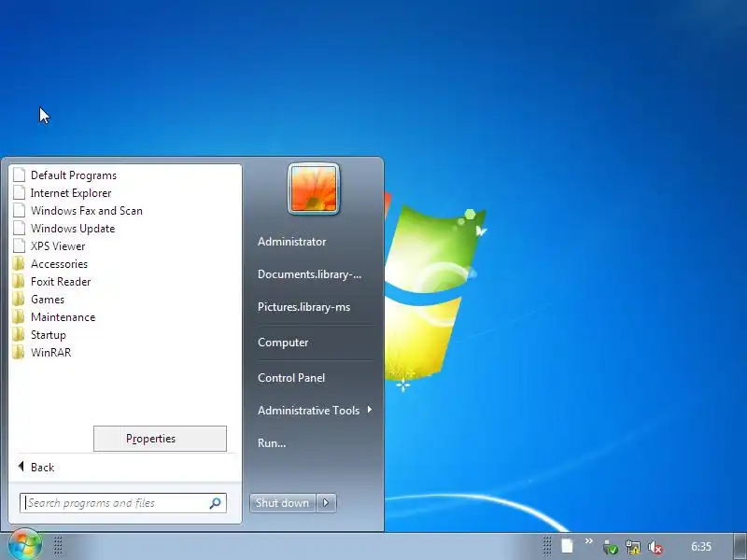
Task: Open Pictures.library-ms link
Action: [304, 307]
